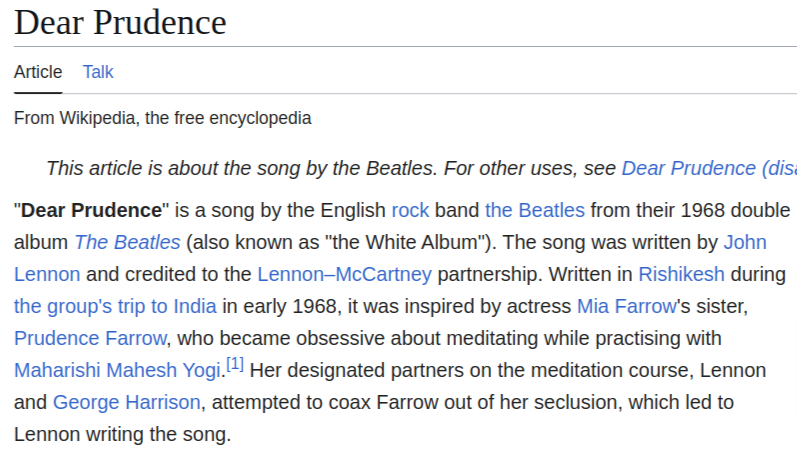The width and height of the screenshot is (797, 457).
Task: Open the Talk tab
Action: click(x=98, y=72)
